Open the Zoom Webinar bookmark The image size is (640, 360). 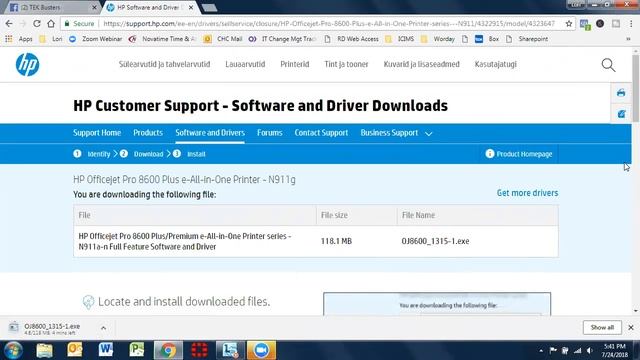[96, 39]
